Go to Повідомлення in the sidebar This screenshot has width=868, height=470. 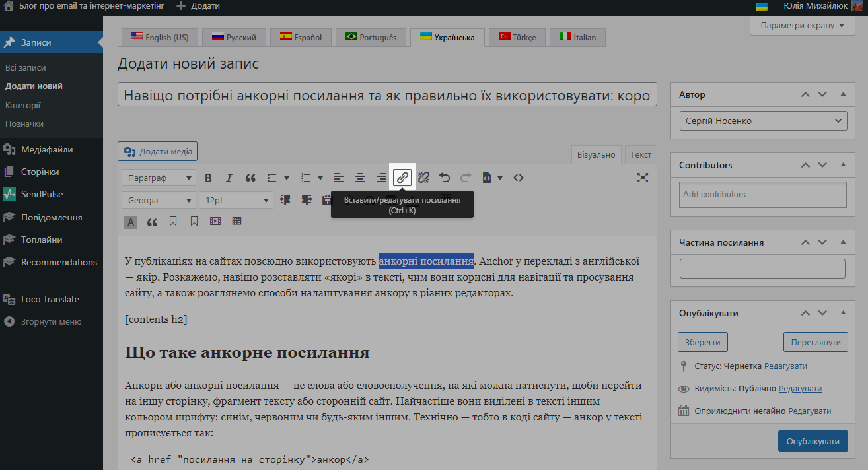click(52, 217)
